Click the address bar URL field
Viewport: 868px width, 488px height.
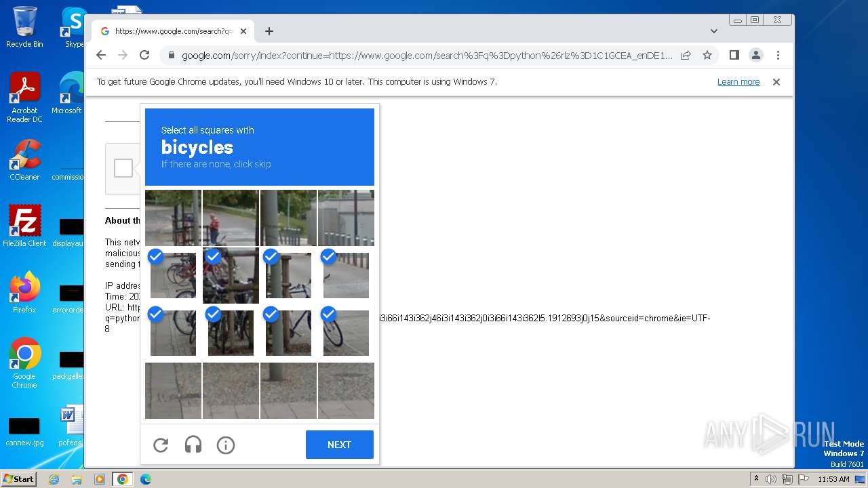[427, 56]
